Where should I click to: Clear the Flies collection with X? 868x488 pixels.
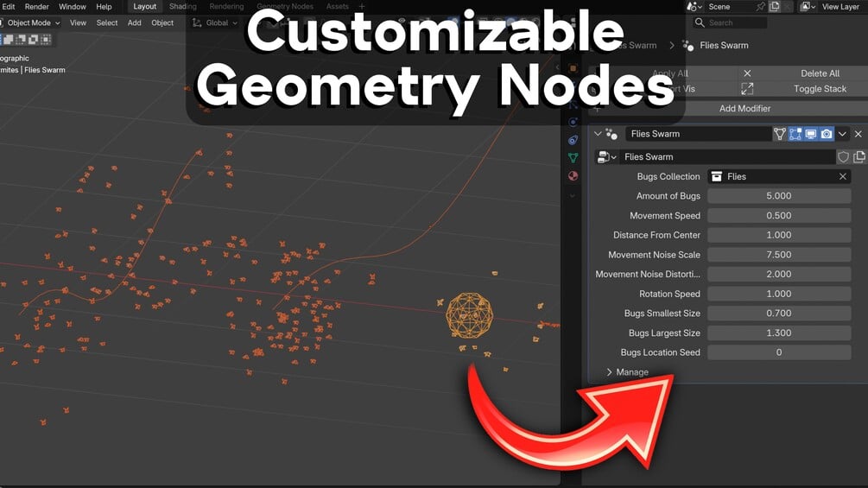tap(843, 176)
